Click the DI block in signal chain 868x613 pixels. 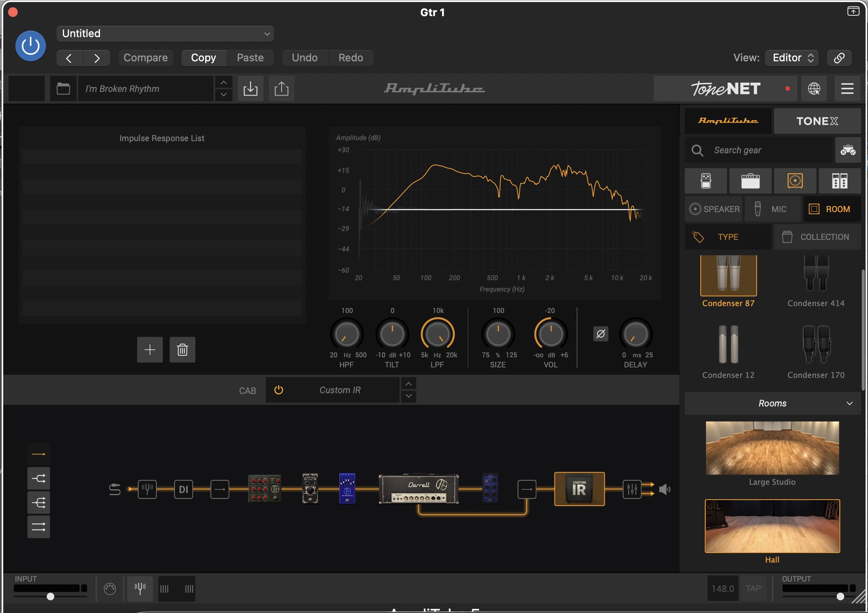pos(183,489)
